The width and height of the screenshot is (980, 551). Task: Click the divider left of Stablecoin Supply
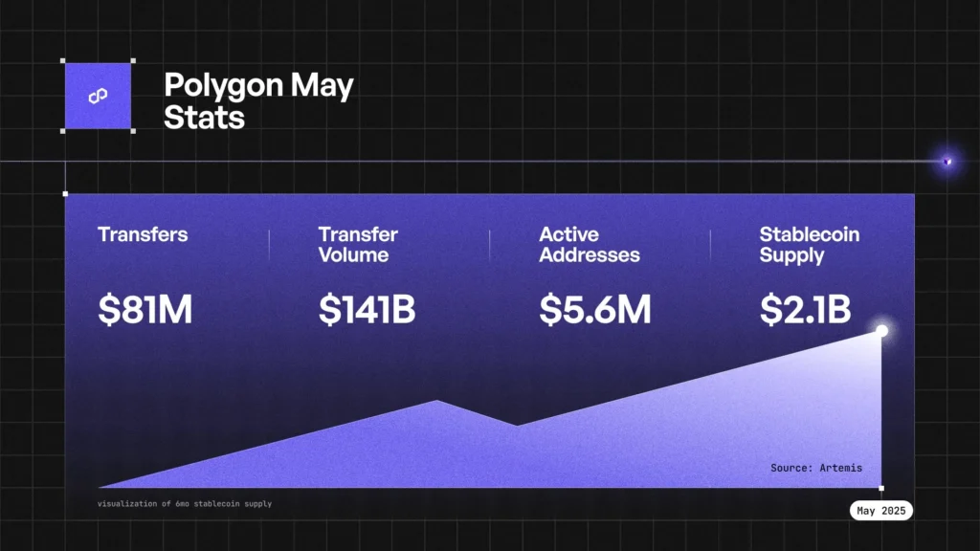(710, 245)
